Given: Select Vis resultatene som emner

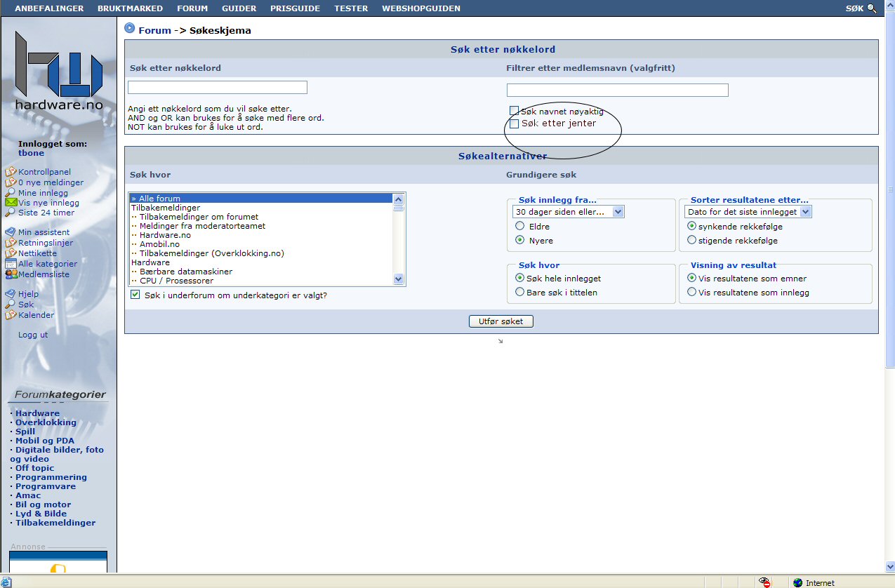Looking at the screenshot, I should 692,278.
